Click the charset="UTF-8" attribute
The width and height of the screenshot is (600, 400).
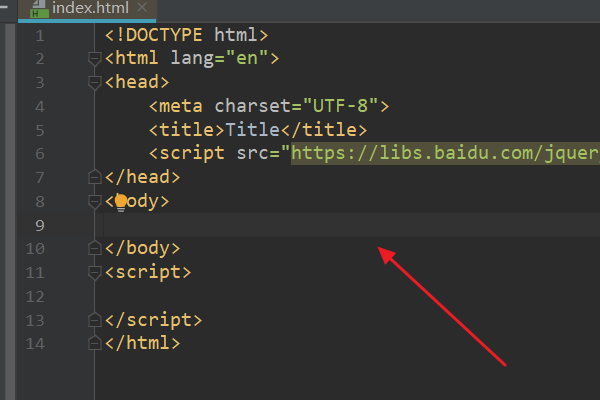297,106
